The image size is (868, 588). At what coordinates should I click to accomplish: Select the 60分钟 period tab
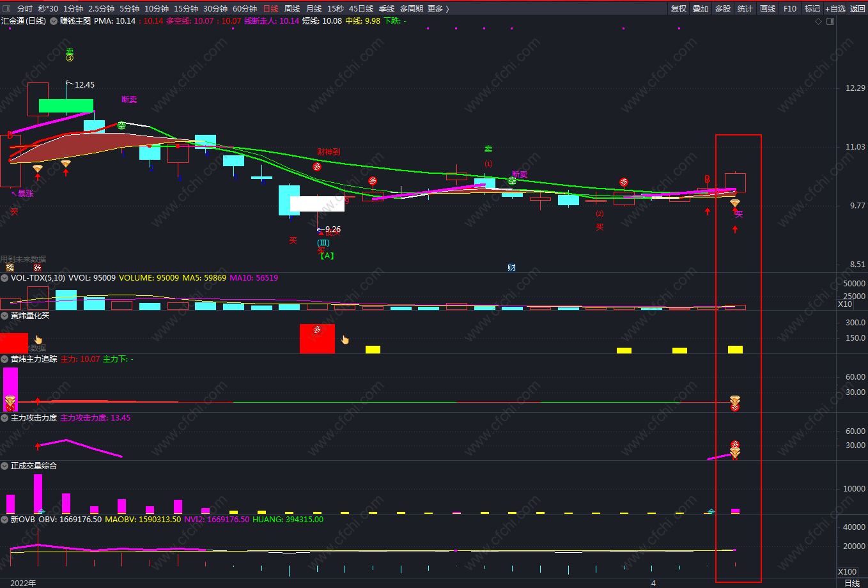click(x=245, y=8)
